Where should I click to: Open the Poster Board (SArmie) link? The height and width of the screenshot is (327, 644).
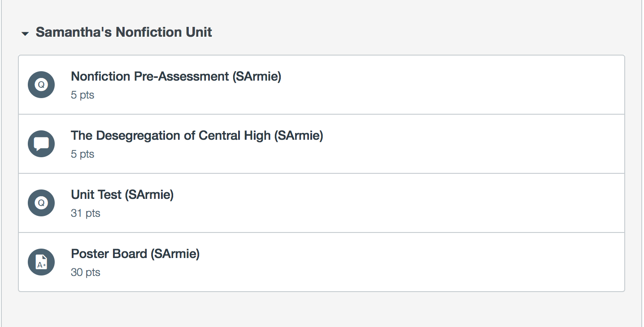point(135,254)
